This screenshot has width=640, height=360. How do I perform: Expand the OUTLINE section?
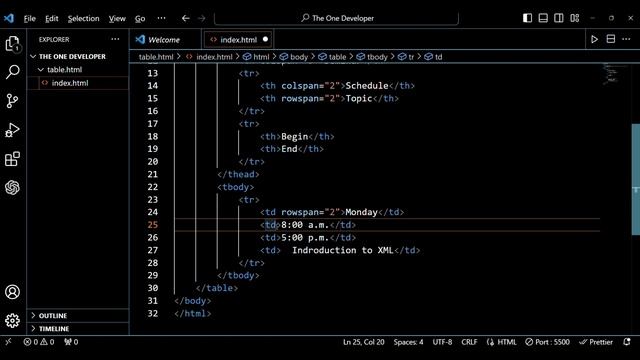coord(78,316)
